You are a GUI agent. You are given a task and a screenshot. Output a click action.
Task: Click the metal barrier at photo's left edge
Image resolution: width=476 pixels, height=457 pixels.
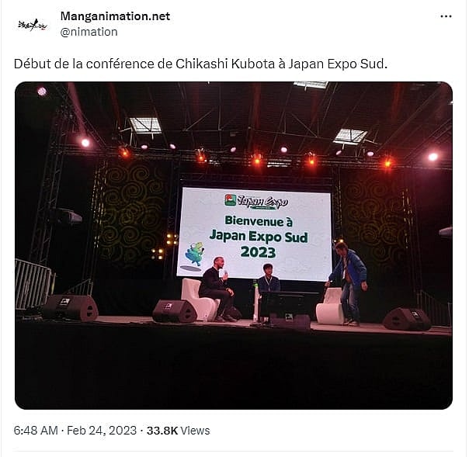coord(34,285)
